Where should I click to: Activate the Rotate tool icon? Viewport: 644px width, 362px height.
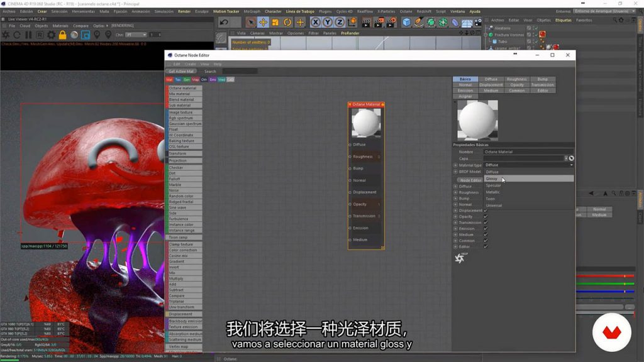[287, 22]
